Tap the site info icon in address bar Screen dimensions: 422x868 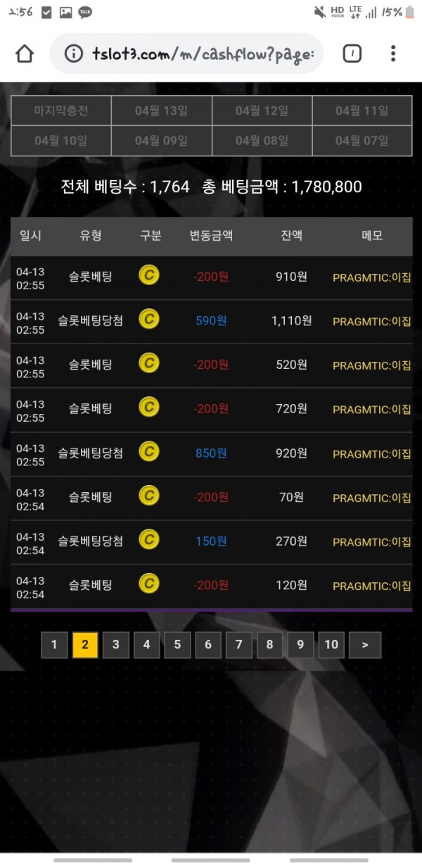(72, 54)
